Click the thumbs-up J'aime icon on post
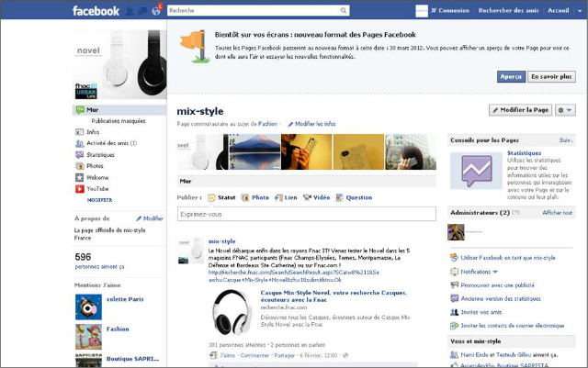The width and height of the screenshot is (588, 368). [x=213, y=355]
